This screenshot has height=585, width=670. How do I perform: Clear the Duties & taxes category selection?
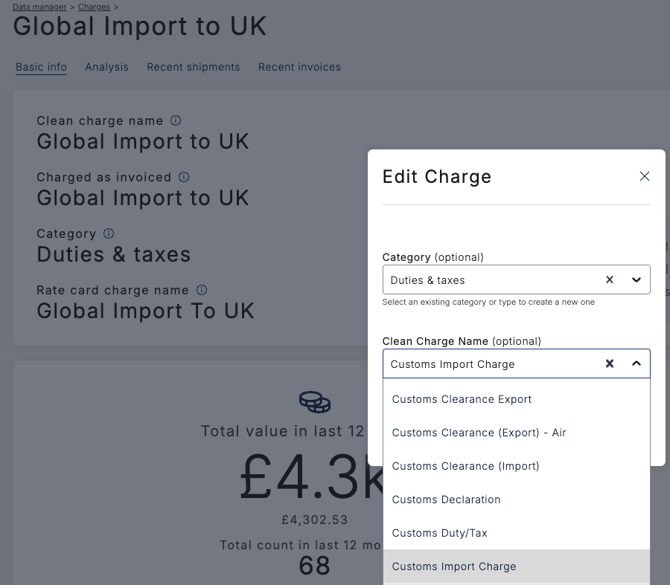click(610, 280)
